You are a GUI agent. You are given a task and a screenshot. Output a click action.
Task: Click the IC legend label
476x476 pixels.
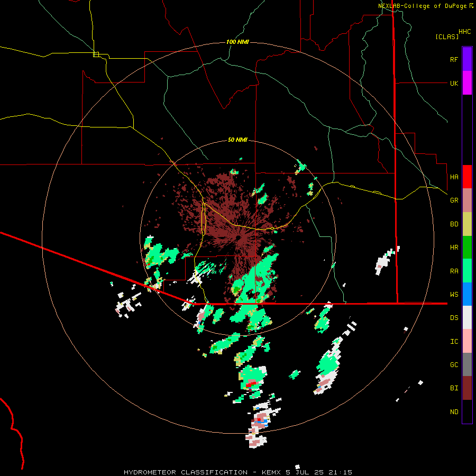coord(454,342)
